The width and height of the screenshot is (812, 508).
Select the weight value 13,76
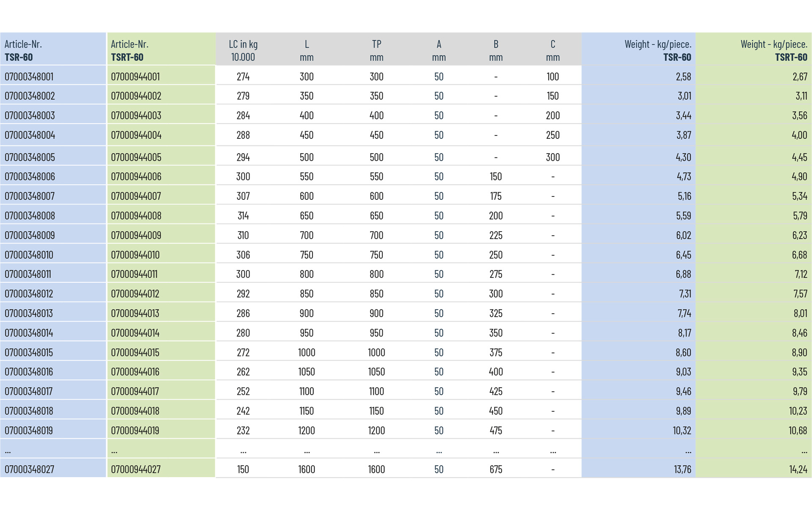683,469
